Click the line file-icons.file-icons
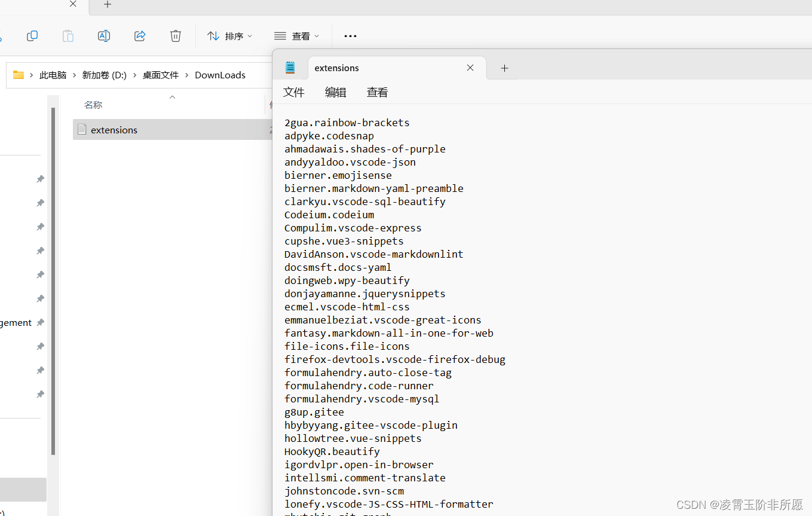 point(347,346)
